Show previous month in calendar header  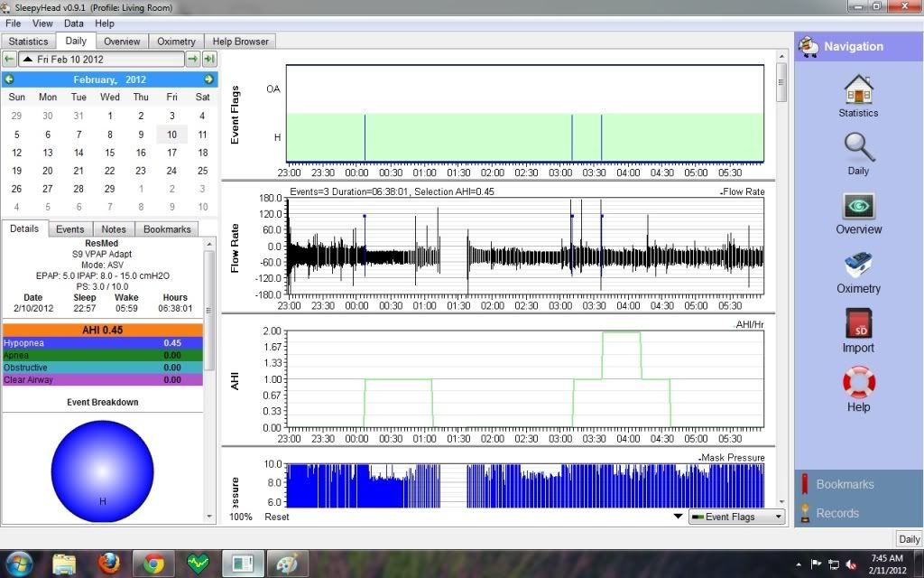tap(9, 79)
